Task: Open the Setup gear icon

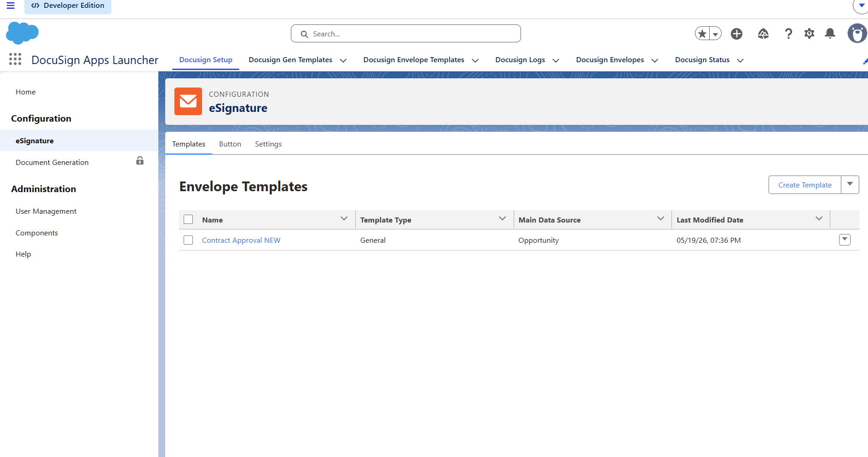Action: (x=809, y=34)
